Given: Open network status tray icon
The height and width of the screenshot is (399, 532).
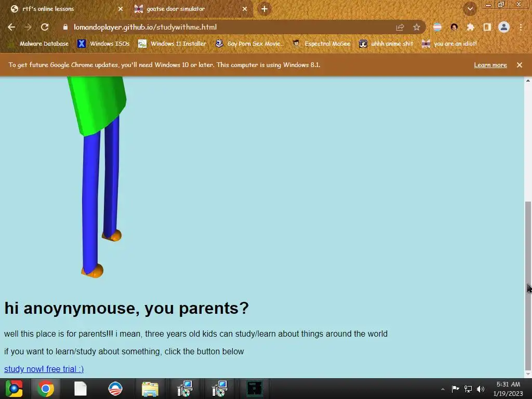Looking at the screenshot, I should coord(468,389).
